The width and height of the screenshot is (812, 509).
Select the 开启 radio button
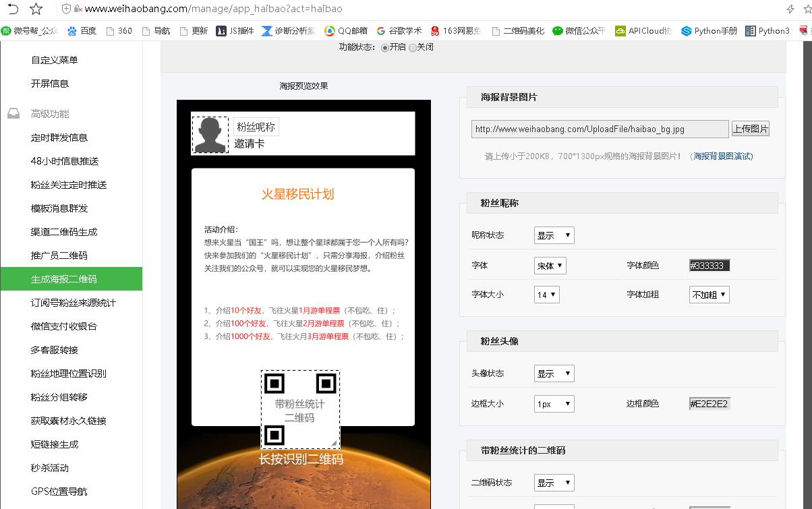tap(385, 48)
